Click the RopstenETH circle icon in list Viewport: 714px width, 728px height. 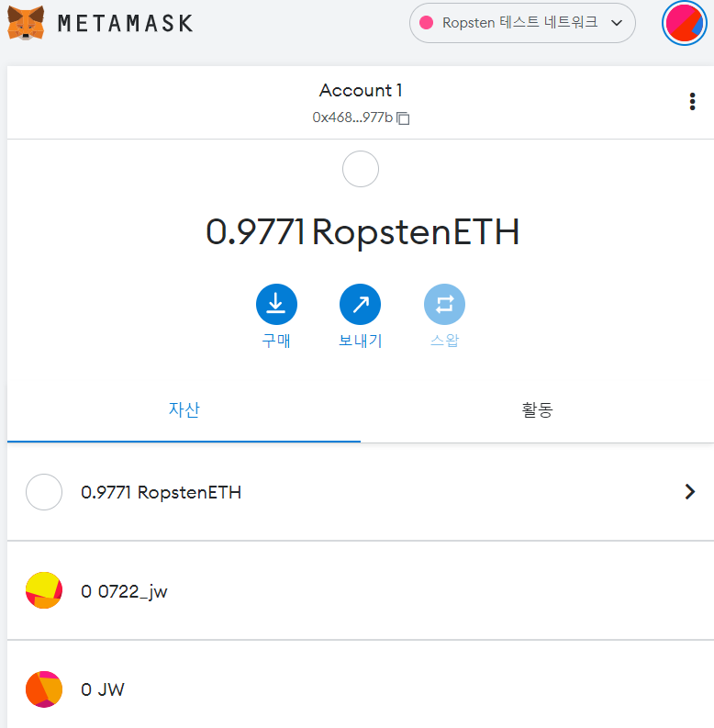(x=44, y=492)
